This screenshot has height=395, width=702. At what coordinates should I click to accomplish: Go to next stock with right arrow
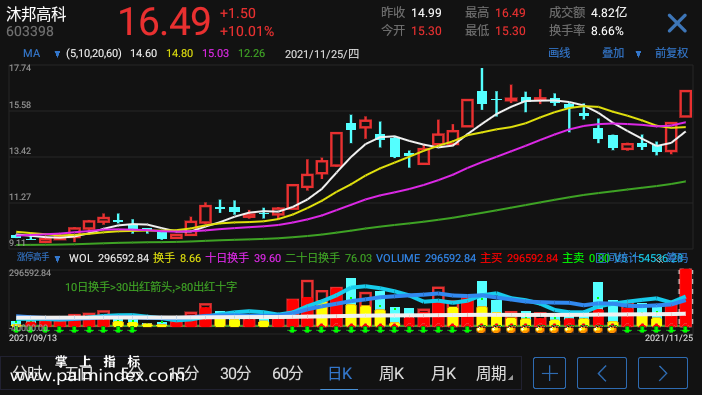pyautogui.click(x=663, y=373)
